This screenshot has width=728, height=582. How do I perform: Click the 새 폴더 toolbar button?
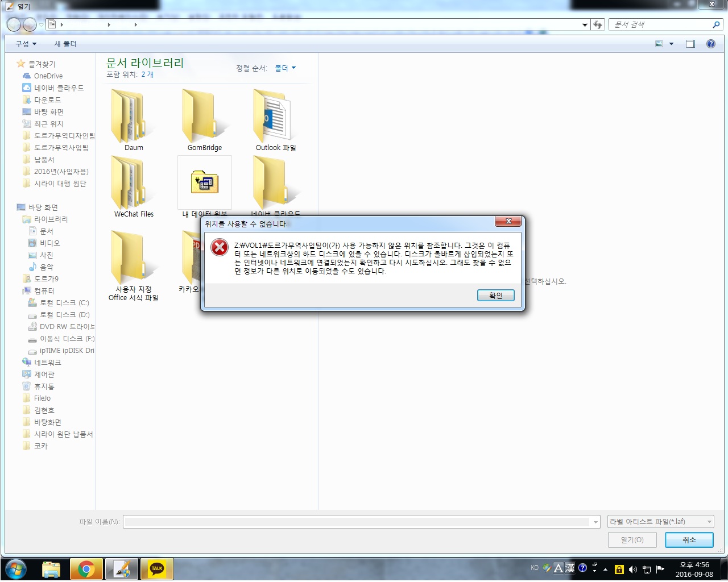pos(65,44)
